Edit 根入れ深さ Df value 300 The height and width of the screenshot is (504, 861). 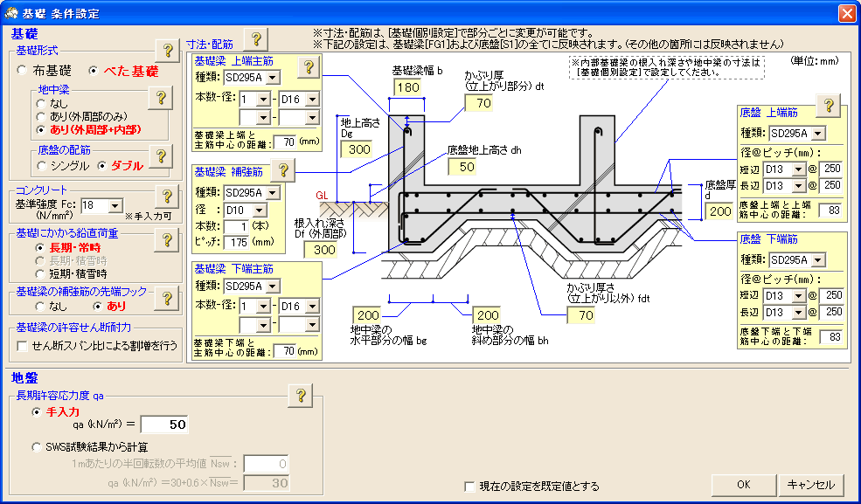pyautogui.click(x=321, y=250)
